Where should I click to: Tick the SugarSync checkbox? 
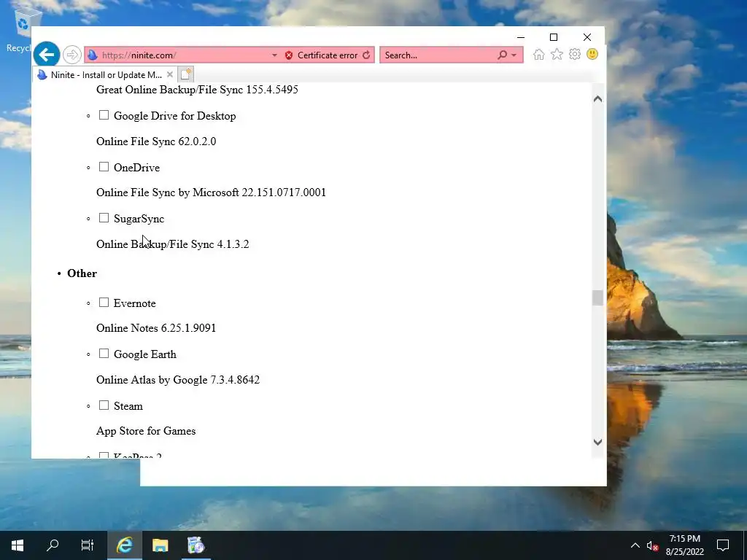pyautogui.click(x=104, y=217)
